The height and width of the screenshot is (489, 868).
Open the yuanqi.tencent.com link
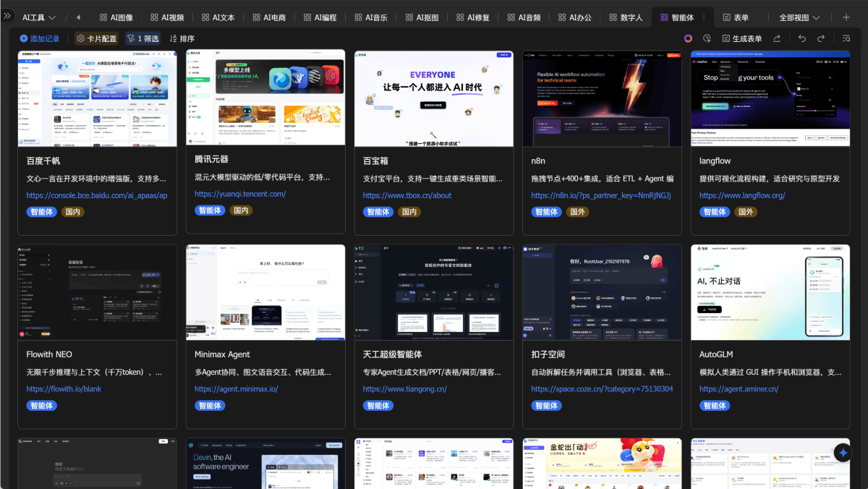[240, 194]
